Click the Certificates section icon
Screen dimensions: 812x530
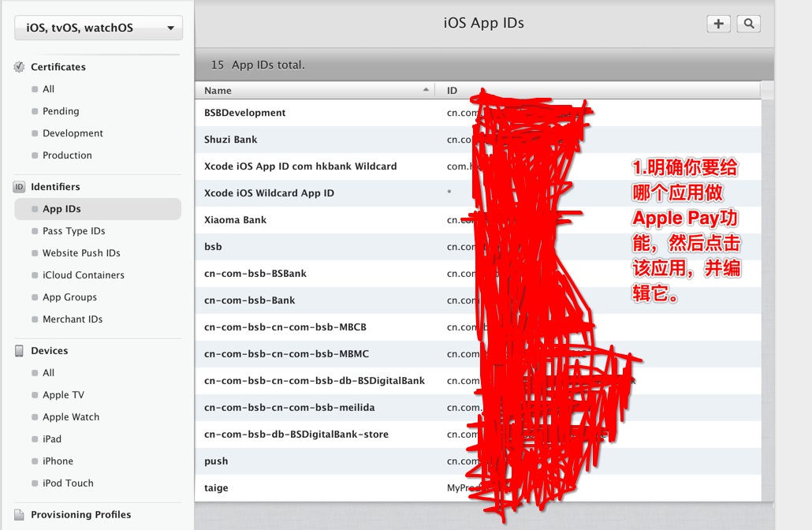[x=19, y=67]
